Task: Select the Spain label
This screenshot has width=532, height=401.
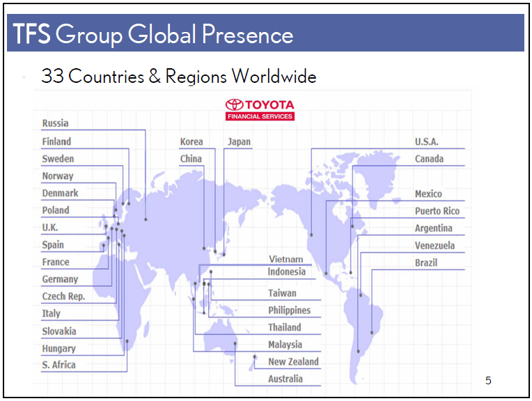Action: (53, 245)
